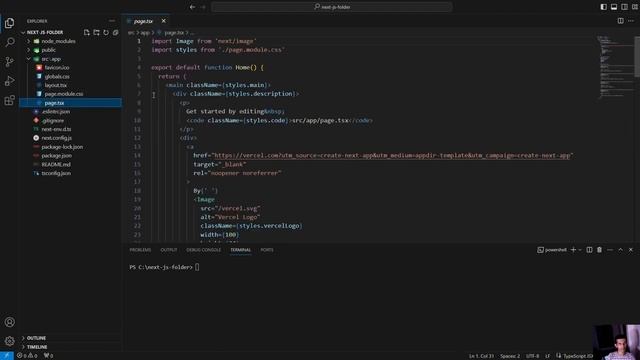Open editor More Actions ellipsis
The height and width of the screenshot is (360, 640).
tap(631, 21)
